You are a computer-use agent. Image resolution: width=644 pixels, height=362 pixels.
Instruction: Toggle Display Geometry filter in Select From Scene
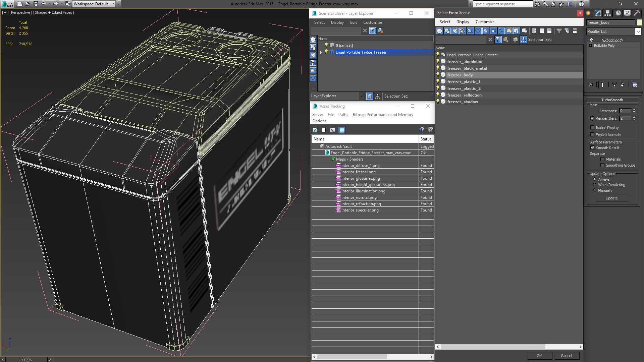click(439, 31)
